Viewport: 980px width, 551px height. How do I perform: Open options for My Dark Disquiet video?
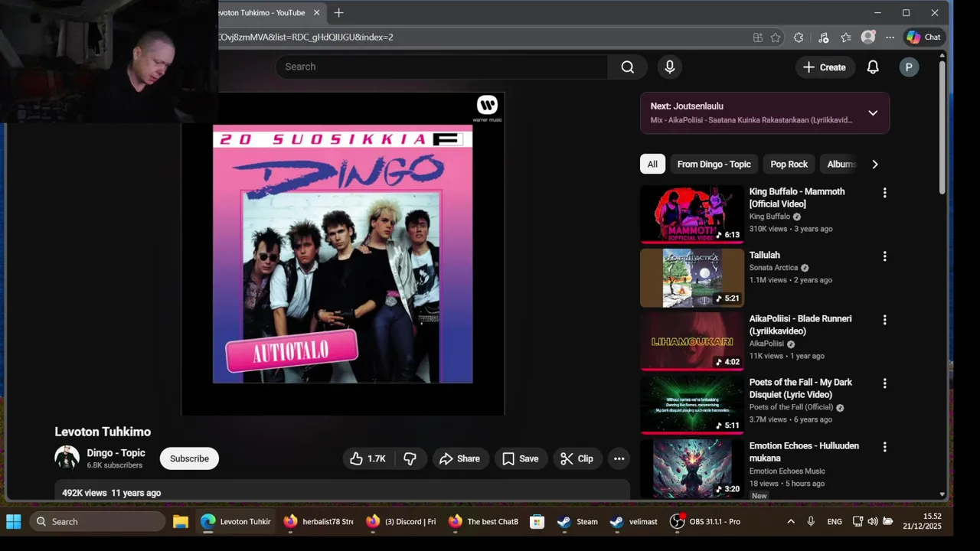point(884,383)
